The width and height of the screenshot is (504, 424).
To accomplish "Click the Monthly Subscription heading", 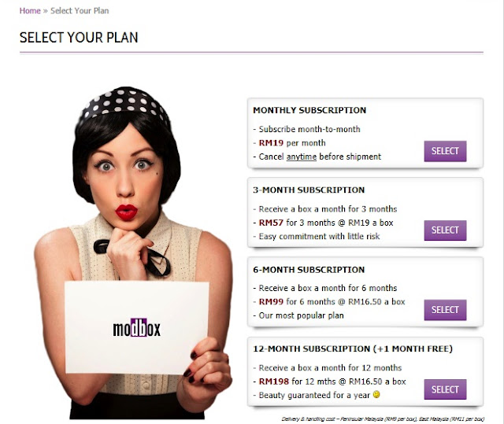I will 309,110.
